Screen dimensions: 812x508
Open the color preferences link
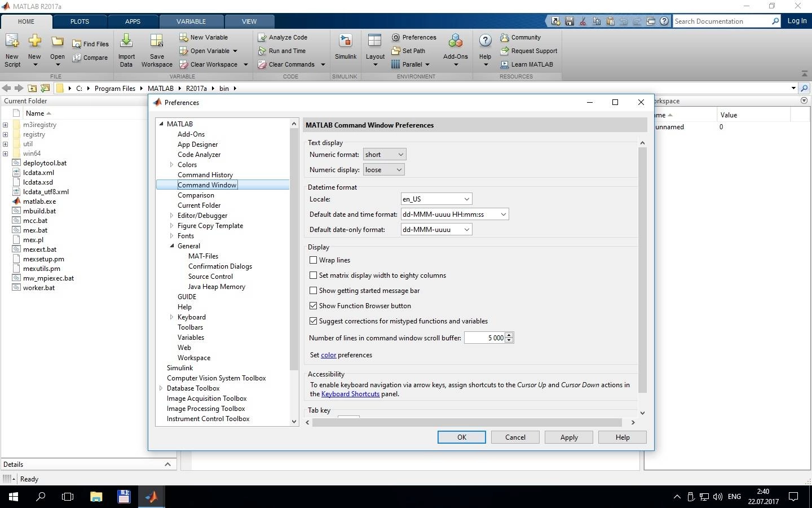coord(328,355)
